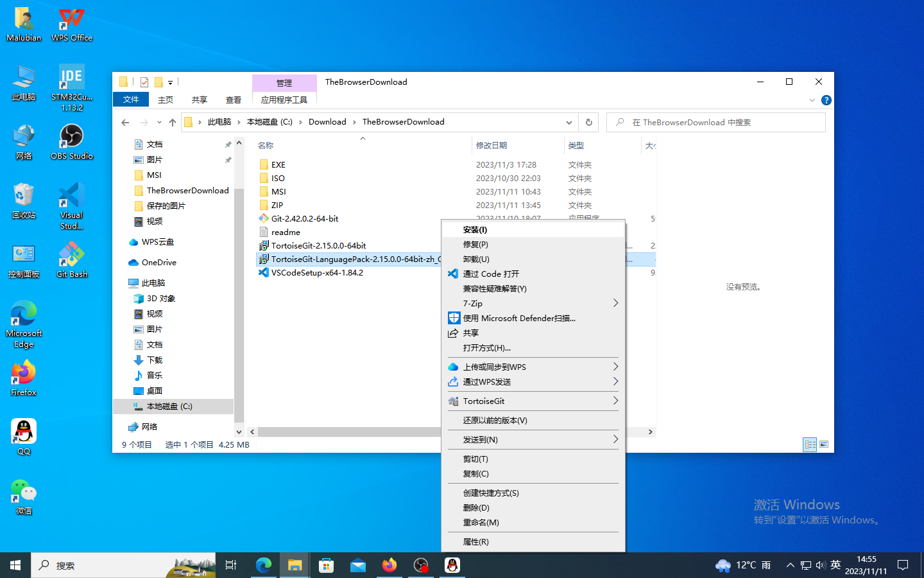Click the Up directory arrow in Explorer
The image size is (924, 578).
173,122
